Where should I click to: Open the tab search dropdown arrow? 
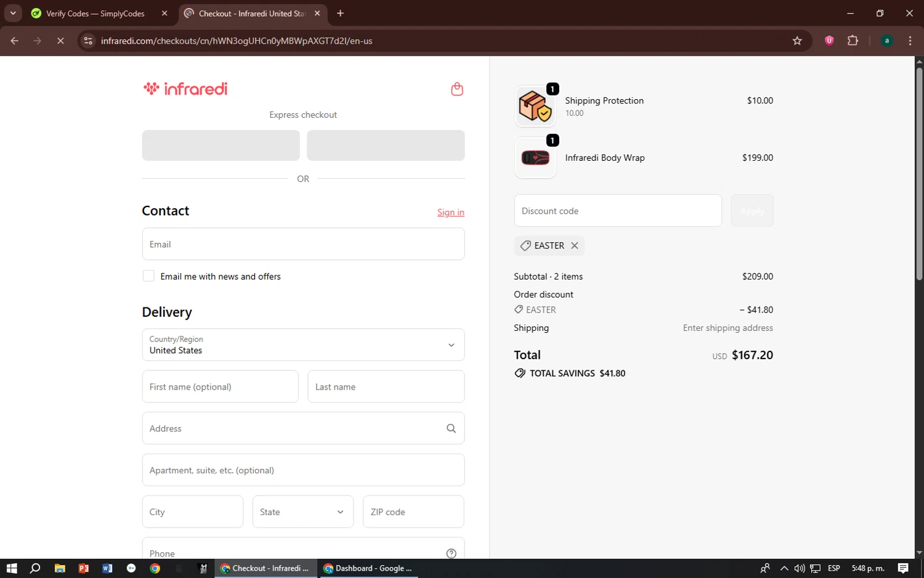13,13
